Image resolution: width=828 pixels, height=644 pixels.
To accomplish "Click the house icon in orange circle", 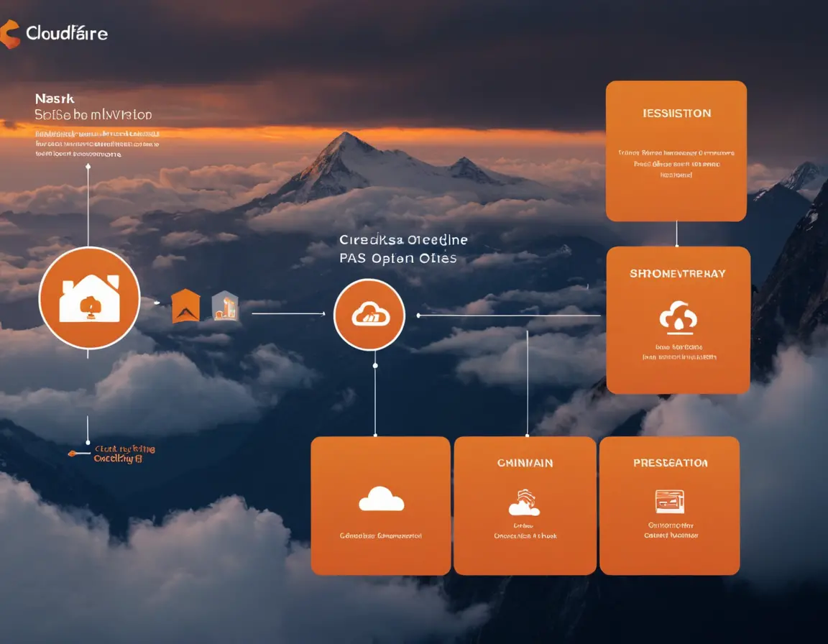I will pyautogui.click(x=89, y=298).
